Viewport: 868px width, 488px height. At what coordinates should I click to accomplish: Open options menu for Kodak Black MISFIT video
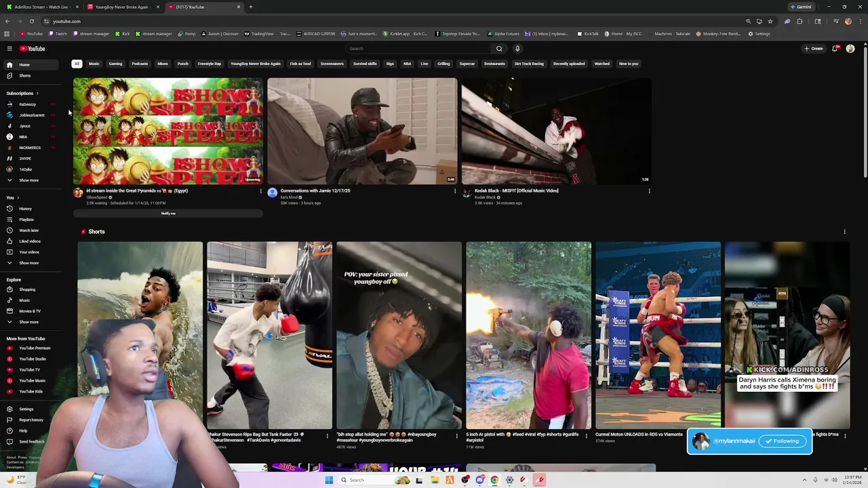coord(649,191)
